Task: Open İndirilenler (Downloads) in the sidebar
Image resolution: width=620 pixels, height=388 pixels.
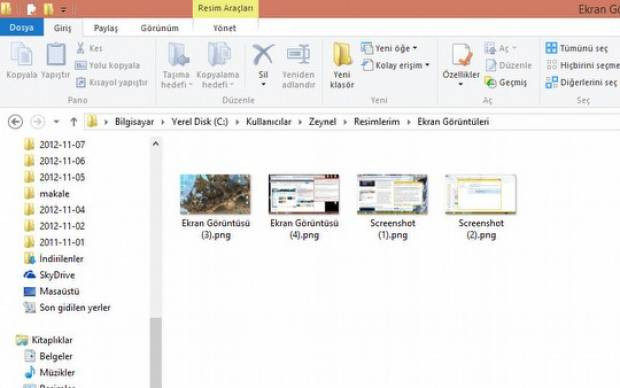Action: (53, 259)
